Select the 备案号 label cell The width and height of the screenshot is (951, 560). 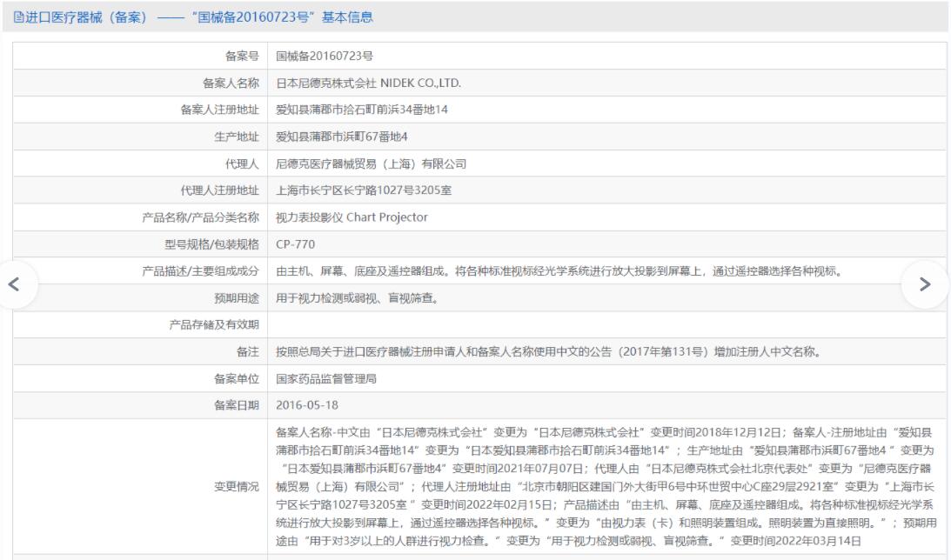pos(242,56)
